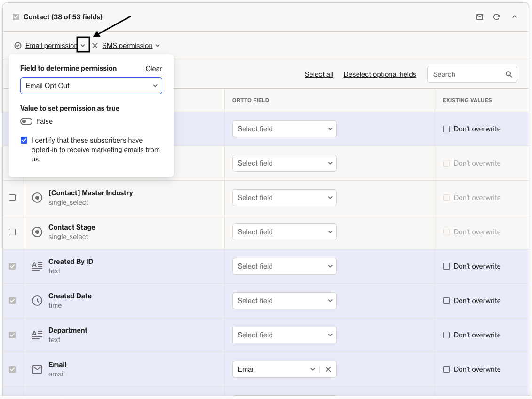Expand the SMS permission chevron

pyautogui.click(x=158, y=46)
